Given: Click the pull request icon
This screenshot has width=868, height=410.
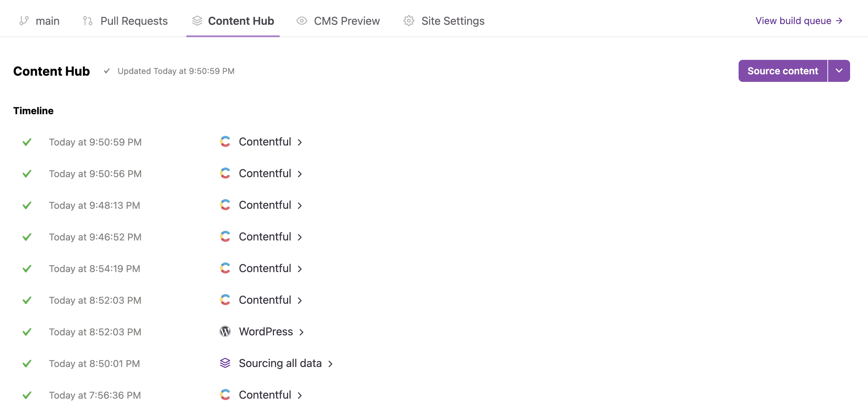Looking at the screenshot, I should click(x=88, y=21).
